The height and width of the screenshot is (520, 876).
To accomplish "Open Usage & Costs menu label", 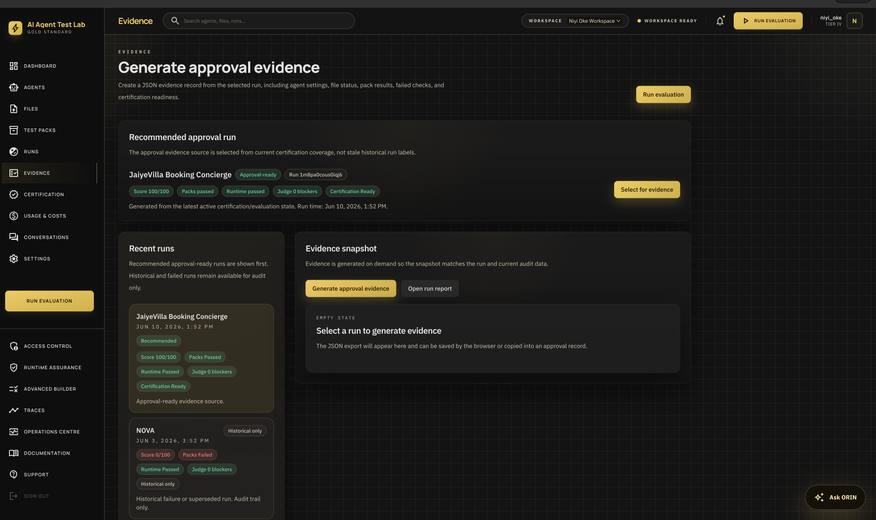I will pos(45,216).
